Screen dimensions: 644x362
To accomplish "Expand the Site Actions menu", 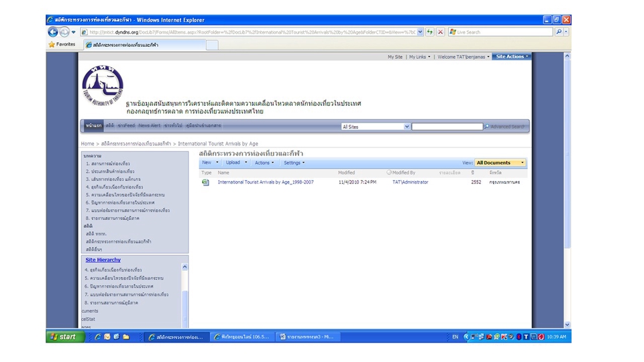I will (x=512, y=56).
